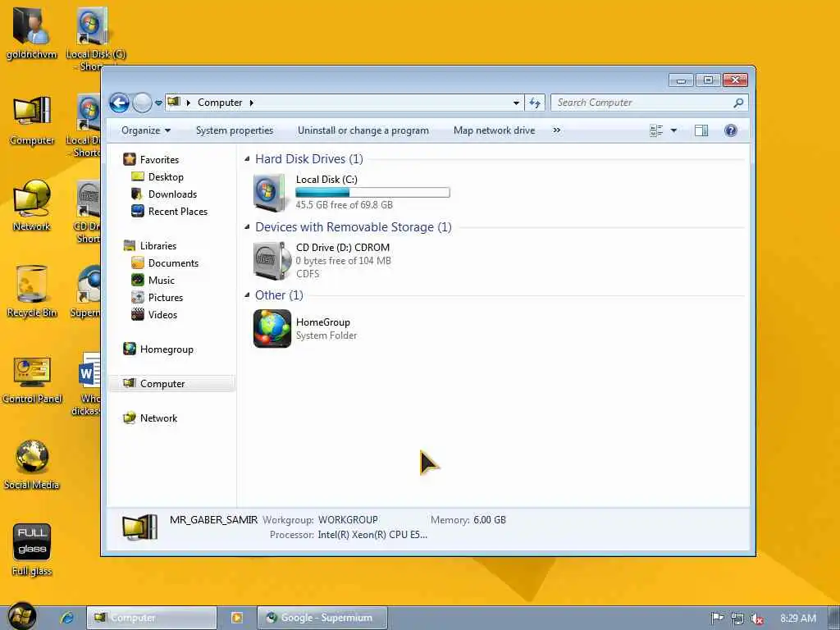Image resolution: width=840 pixels, height=630 pixels.
Task: Collapse the Other group
Action: [x=247, y=295]
